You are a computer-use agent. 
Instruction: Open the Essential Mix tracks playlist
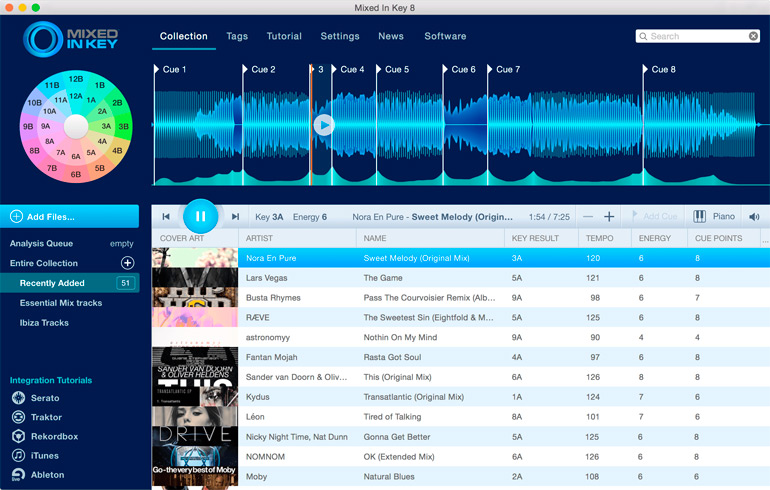(x=61, y=303)
